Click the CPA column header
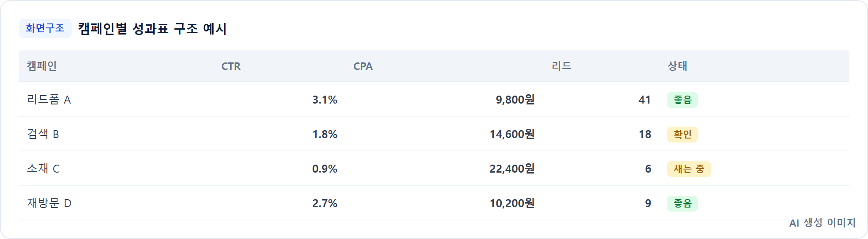Image resolution: width=868 pixels, height=239 pixels. [x=363, y=66]
